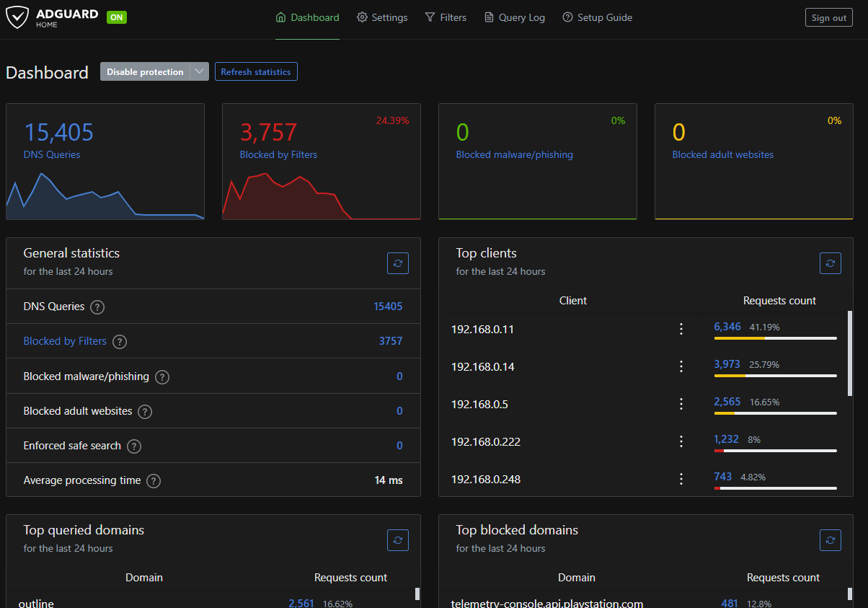Open the Blocked by Filters link in statistics
Viewport: 868px width, 608px height.
point(65,342)
